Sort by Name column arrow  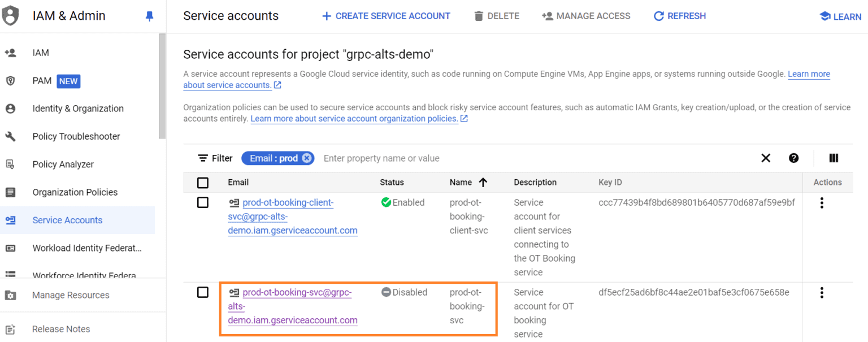click(x=483, y=183)
